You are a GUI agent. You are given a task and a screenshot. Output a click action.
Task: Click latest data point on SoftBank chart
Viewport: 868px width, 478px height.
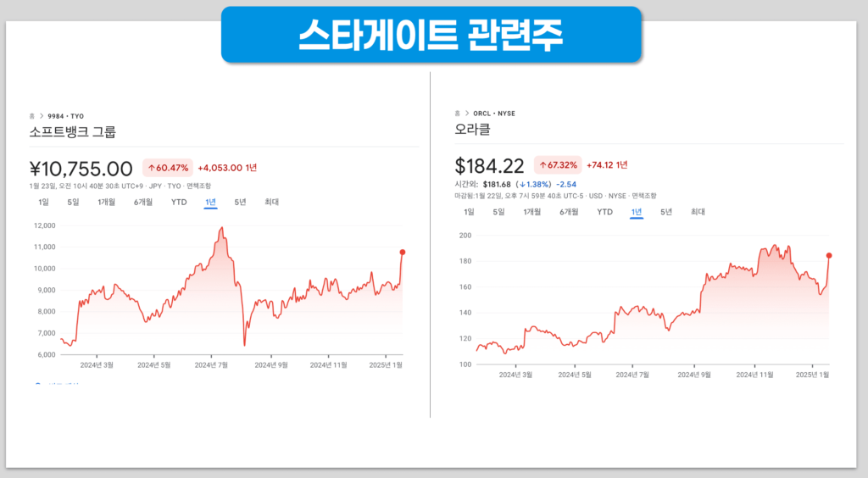tap(403, 253)
